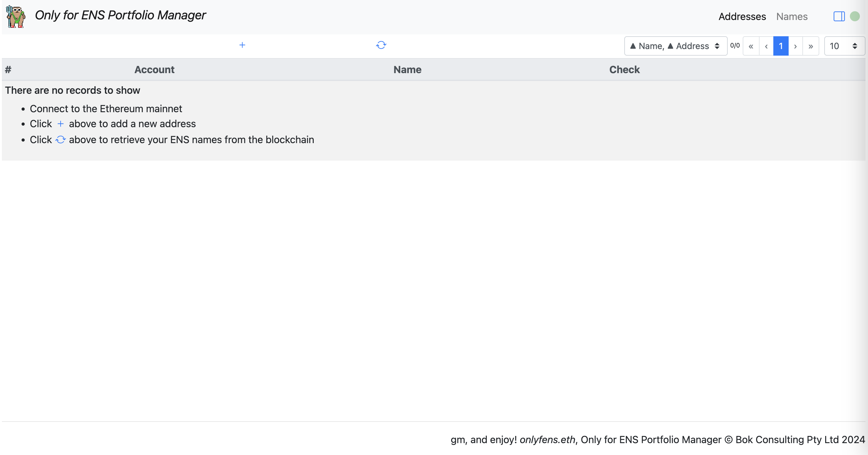The image size is (868, 455).
Task: Click the plus icon to add address
Action: 242,45
